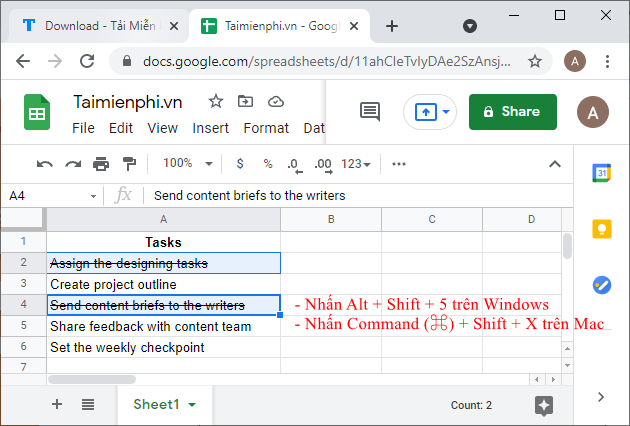Star the Taimienphi.vn document
Image resolution: width=630 pixels, height=426 pixels.
coord(216,101)
